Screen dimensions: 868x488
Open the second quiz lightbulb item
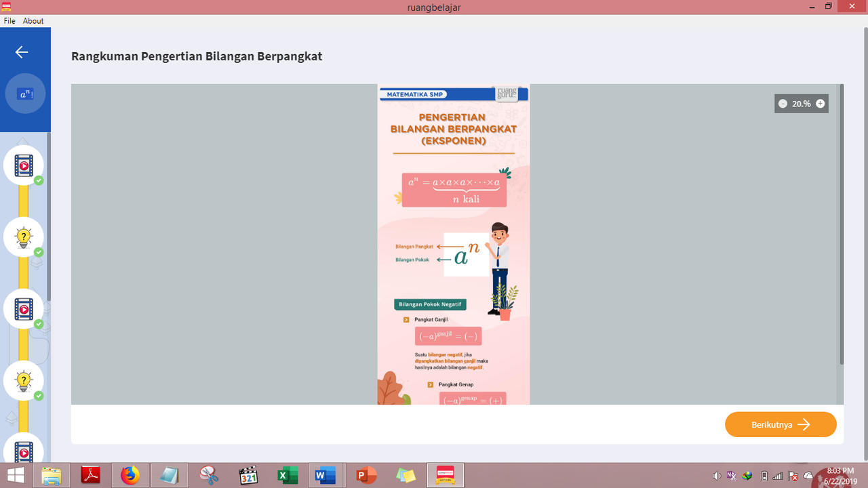[23, 380]
